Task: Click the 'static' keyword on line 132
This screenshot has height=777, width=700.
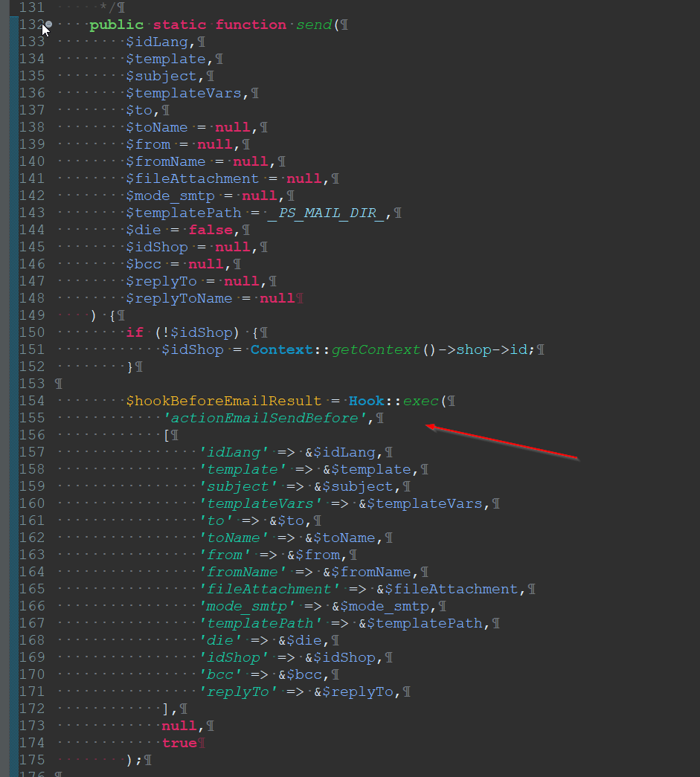Action: (179, 25)
